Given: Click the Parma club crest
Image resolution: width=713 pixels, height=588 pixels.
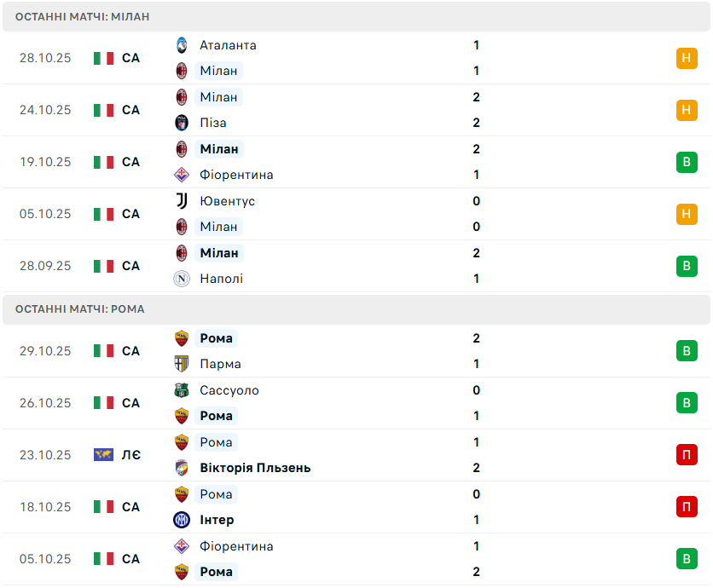Looking at the screenshot, I should (x=182, y=364).
